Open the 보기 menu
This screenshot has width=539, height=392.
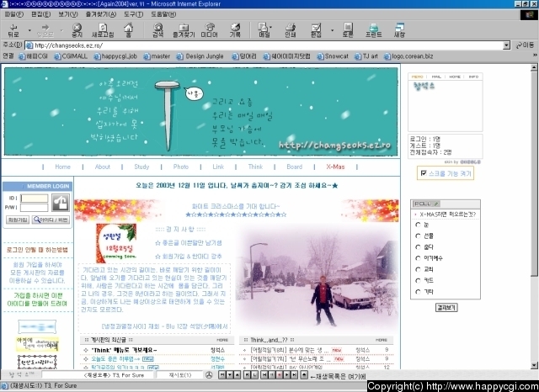[x=67, y=14]
